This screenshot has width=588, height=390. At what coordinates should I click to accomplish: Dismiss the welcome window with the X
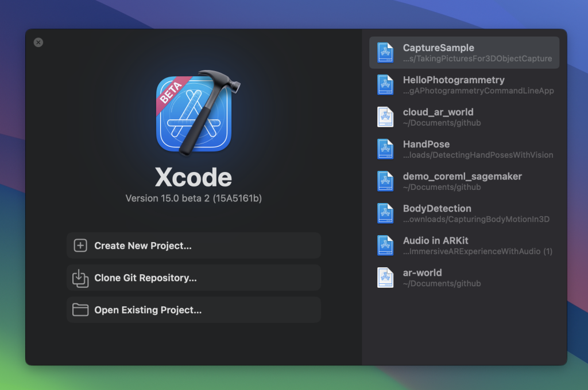[x=38, y=42]
